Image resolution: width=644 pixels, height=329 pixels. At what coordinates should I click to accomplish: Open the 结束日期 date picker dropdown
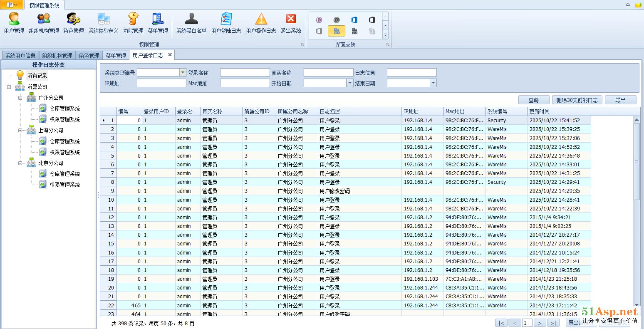(x=433, y=83)
